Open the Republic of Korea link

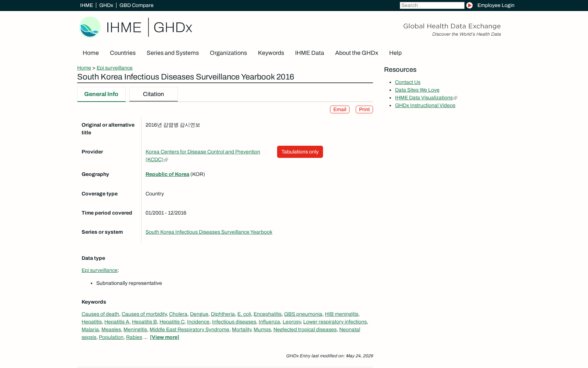tap(167, 174)
